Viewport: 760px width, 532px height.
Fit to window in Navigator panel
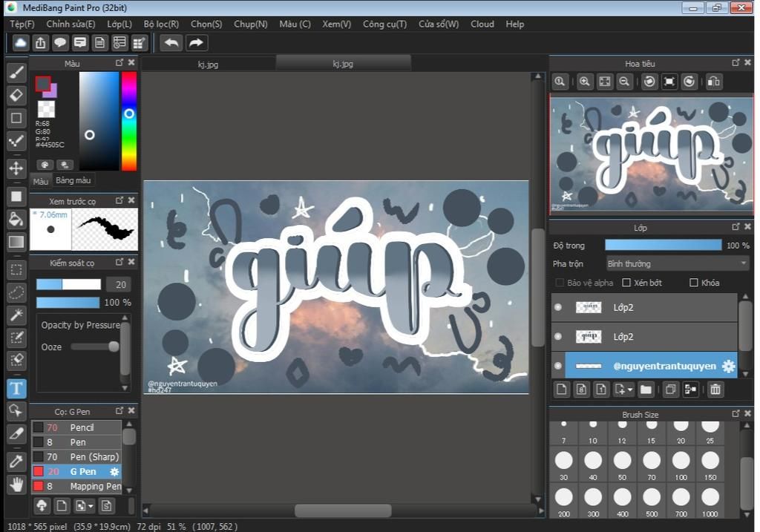point(604,82)
